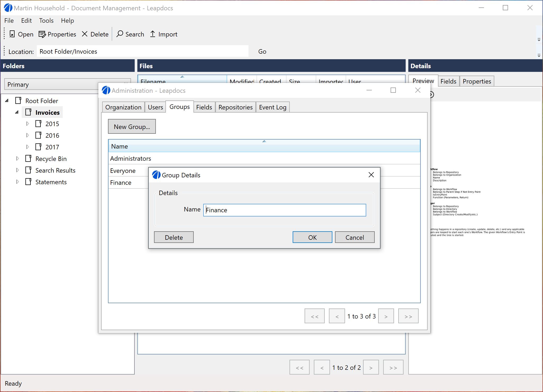Confirm with OK in Group Details

tap(312, 237)
